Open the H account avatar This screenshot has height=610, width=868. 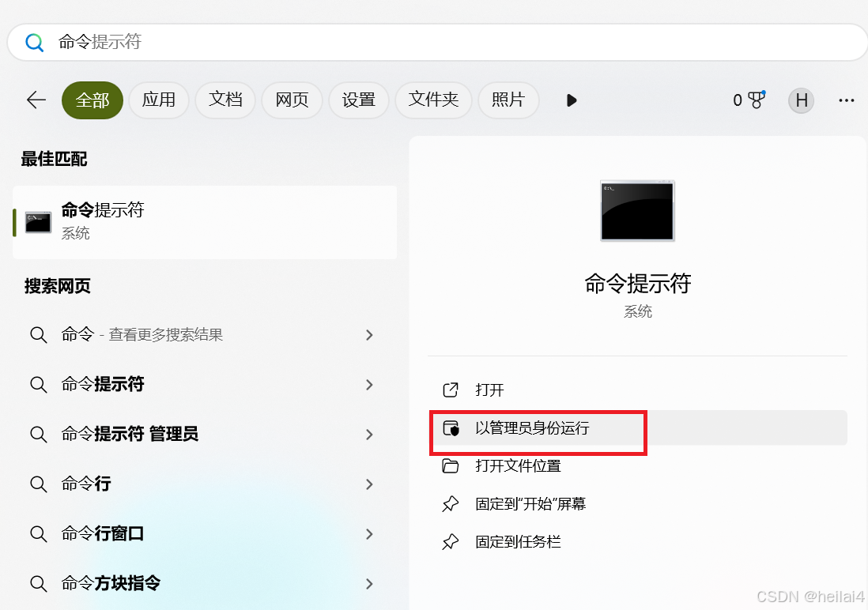pos(801,100)
